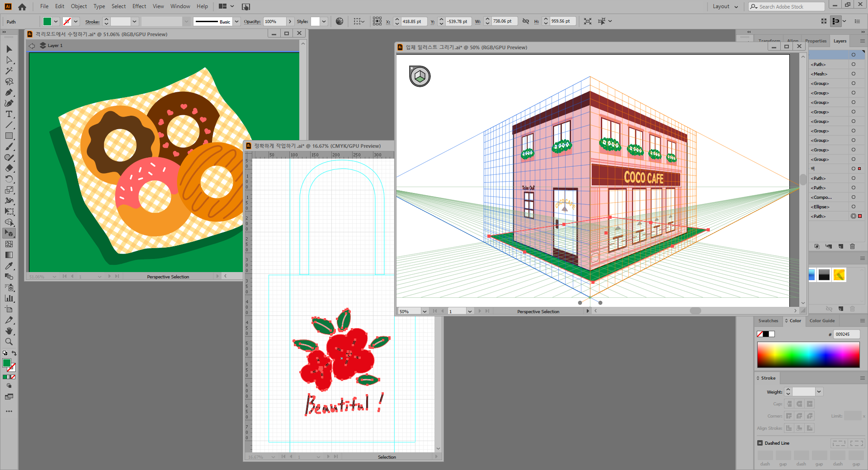The height and width of the screenshot is (470, 868).
Task: Open the Window menu
Action: click(x=180, y=6)
